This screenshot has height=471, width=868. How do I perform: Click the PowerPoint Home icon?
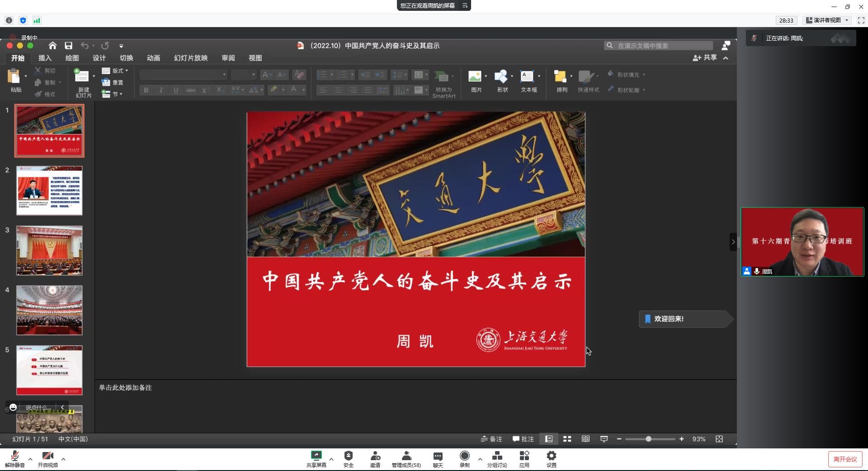[x=52, y=46]
